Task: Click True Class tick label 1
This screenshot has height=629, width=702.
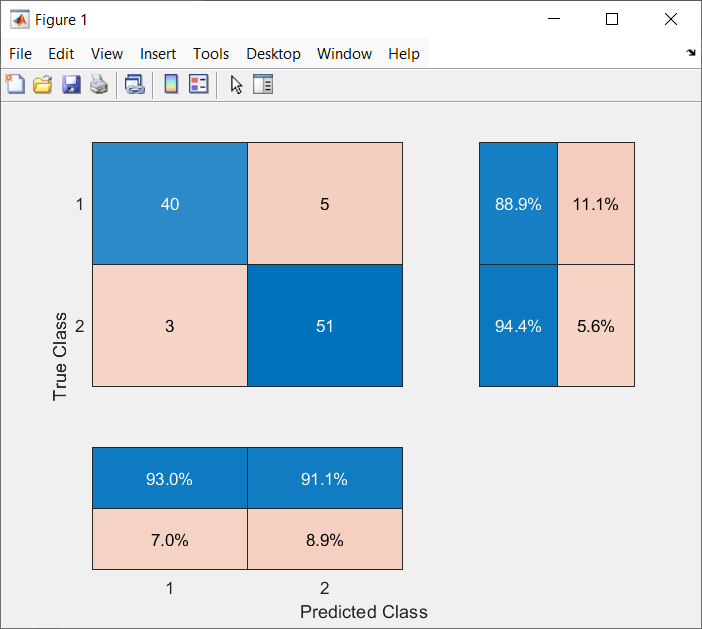Action: [x=80, y=204]
